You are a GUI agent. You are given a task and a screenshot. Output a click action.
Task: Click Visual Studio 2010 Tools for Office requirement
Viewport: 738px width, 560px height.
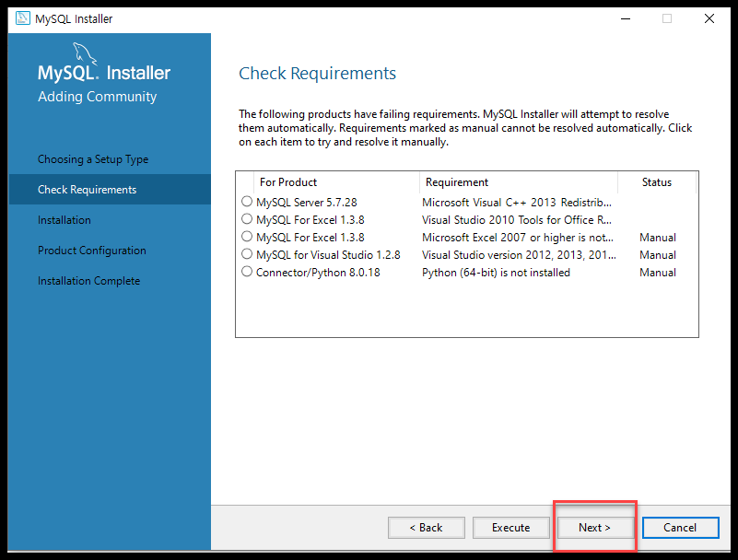pos(517,220)
